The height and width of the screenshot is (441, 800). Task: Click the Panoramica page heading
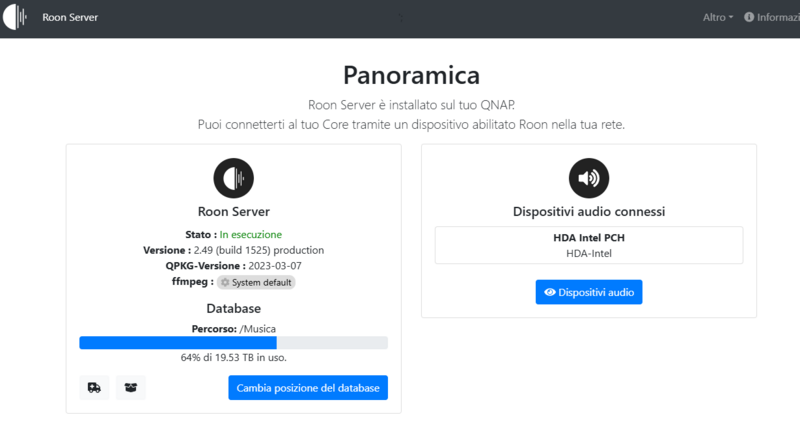click(411, 75)
